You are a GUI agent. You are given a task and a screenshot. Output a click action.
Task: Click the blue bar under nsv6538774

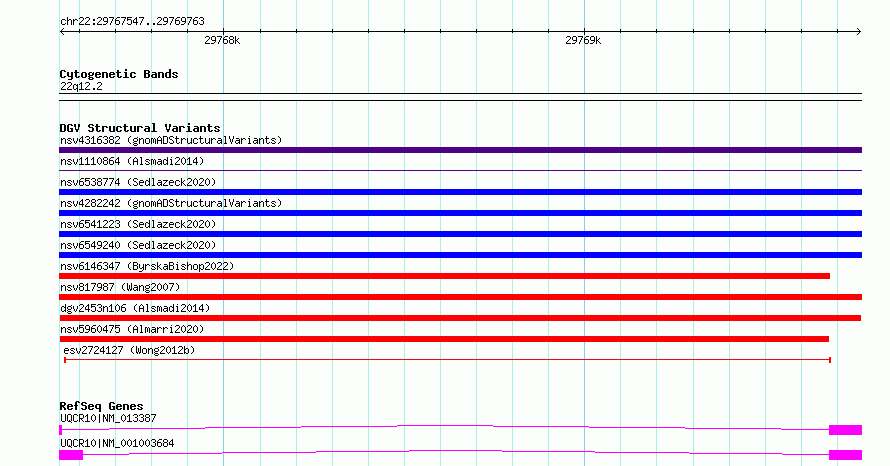(460, 192)
